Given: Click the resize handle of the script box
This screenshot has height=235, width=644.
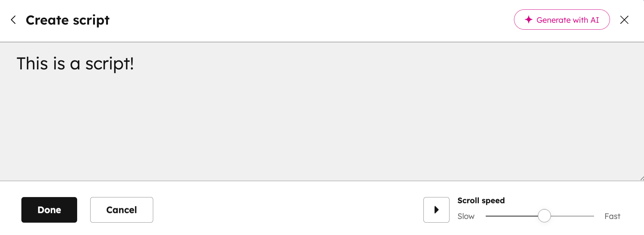Looking at the screenshot, I should (641, 178).
